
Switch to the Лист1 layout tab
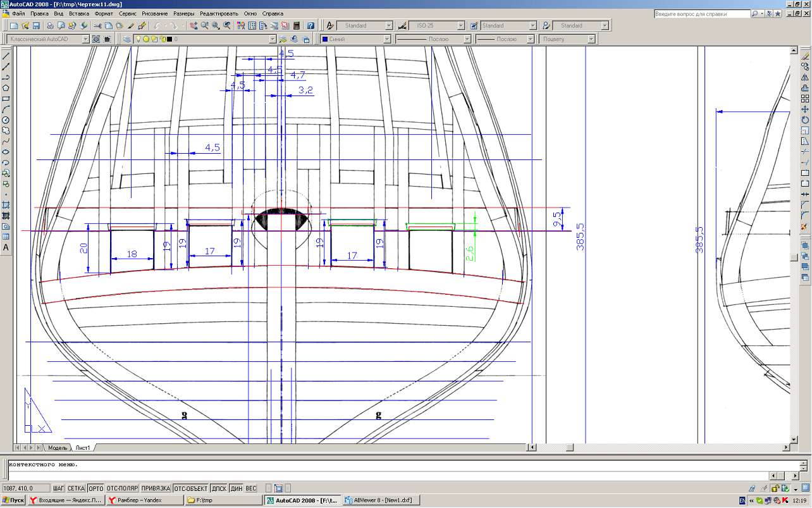pos(83,447)
